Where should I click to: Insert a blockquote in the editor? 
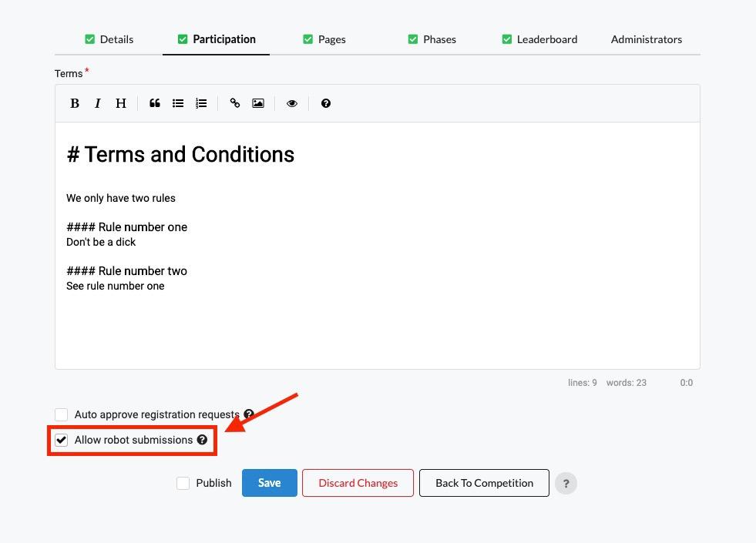155,102
